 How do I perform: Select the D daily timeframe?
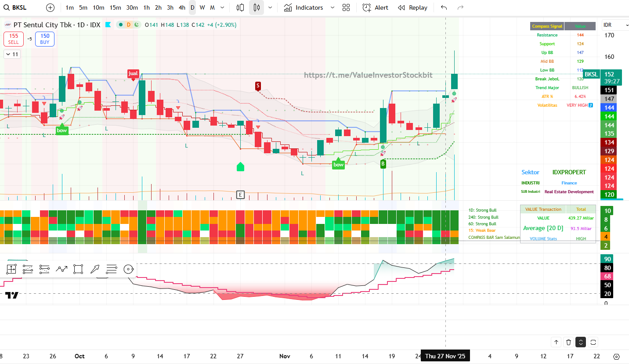tap(192, 7)
